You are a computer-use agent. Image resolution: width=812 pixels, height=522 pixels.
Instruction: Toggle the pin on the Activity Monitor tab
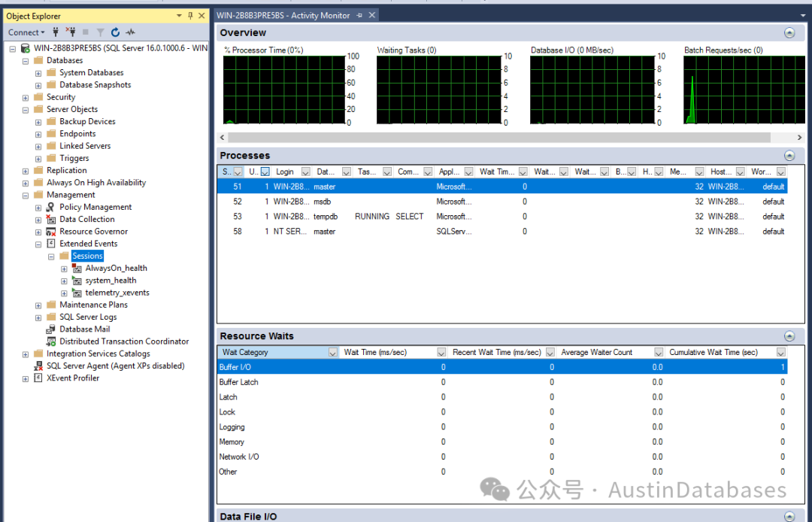359,16
